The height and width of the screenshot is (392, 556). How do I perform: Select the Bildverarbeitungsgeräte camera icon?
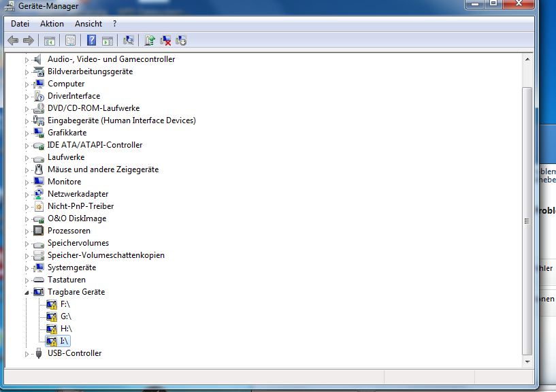tap(38, 71)
